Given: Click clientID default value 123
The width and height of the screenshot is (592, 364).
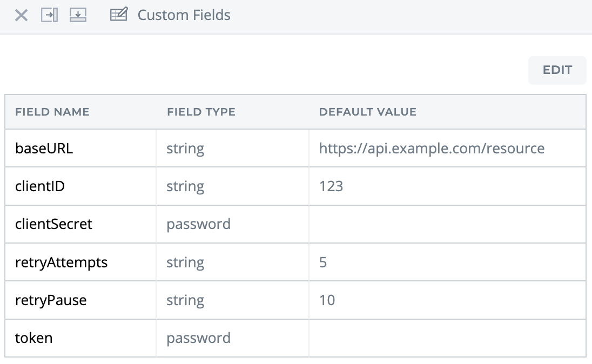Looking at the screenshot, I should tap(331, 186).
